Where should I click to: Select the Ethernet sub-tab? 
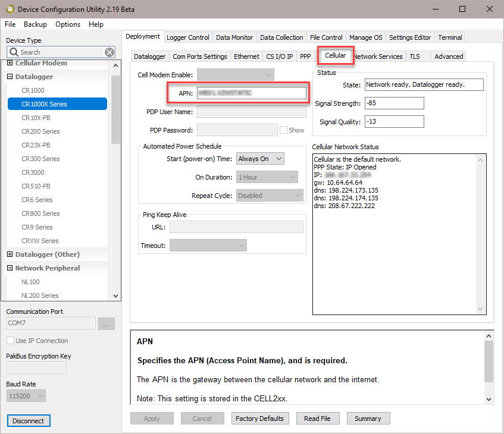point(246,56)
